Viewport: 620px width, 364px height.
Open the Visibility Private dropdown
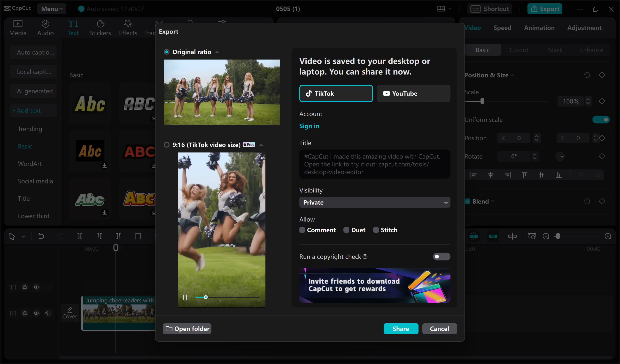pos(374,202)
